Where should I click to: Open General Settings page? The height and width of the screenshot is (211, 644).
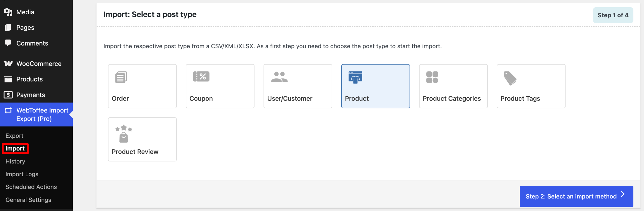point(28,200)
